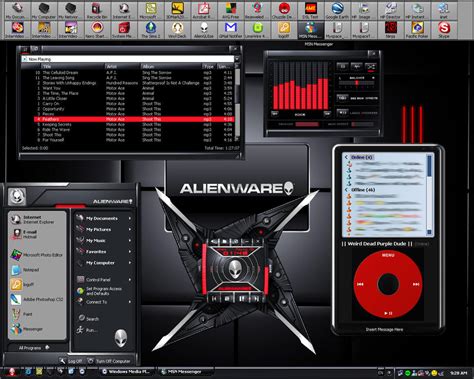Click MENU on the red iPod click wheel
Screen dimensions: 474x379
click(x=388, y=255)
